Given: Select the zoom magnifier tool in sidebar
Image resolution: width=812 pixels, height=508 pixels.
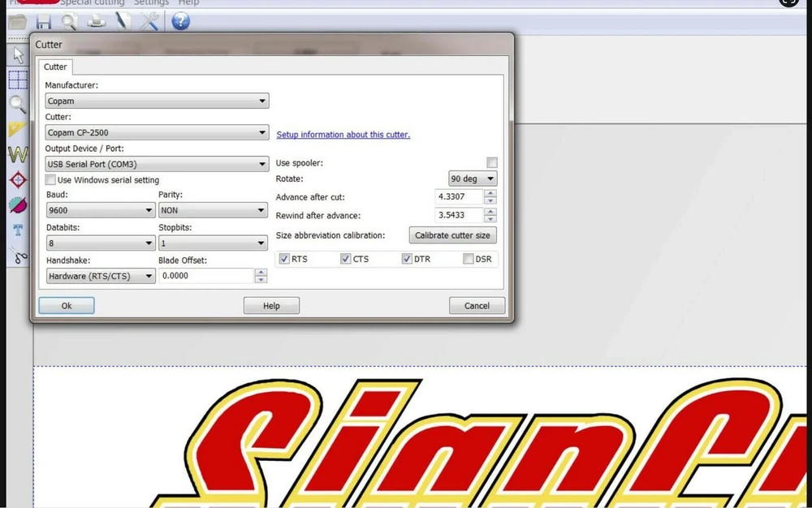Looking at the screenshot, I should coord(18,105).
